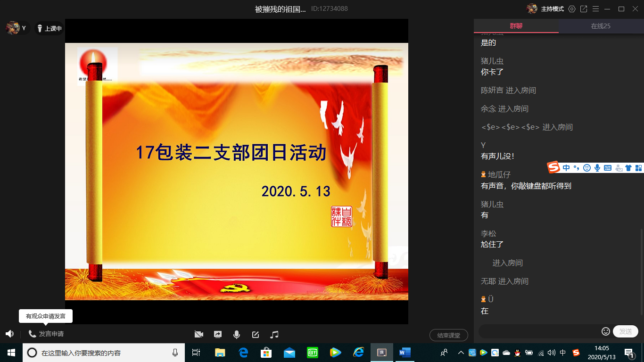The height and width of the screenshot is (362, 644).
Task: Open the hexagon settings icon in title bar
Action: coord(572,9)
